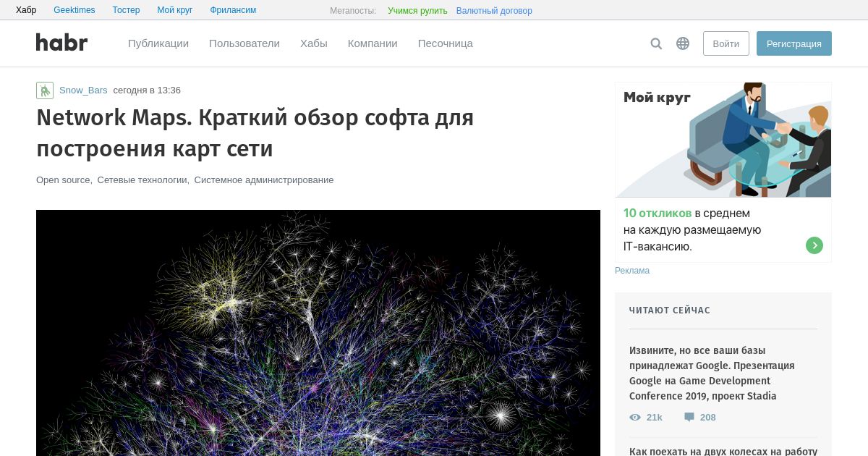Open the search magnifier icon
Viewport: 868px width, 456px height.
click(656, 43)
